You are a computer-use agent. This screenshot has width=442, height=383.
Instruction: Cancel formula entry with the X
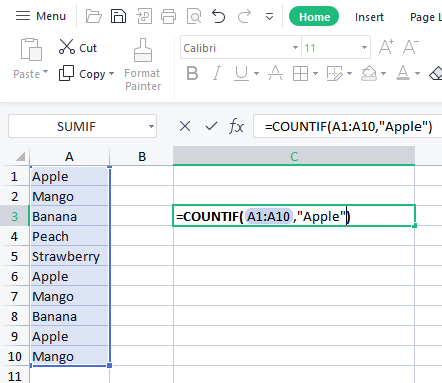185,126
